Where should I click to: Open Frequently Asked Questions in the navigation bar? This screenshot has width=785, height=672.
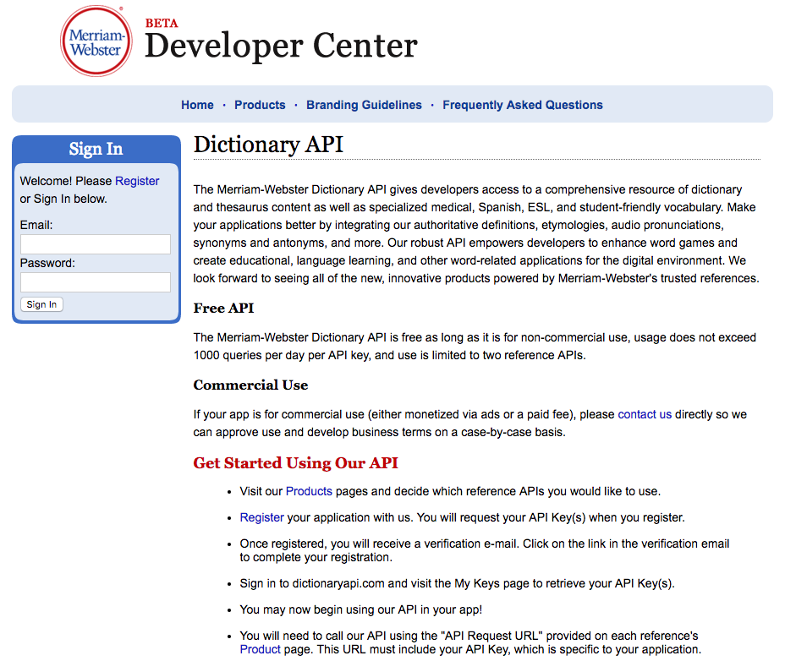coord(523,105)
